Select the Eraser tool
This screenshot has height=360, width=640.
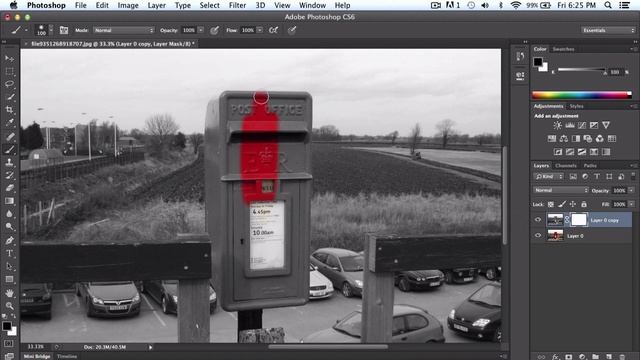[x=9, y=188]
